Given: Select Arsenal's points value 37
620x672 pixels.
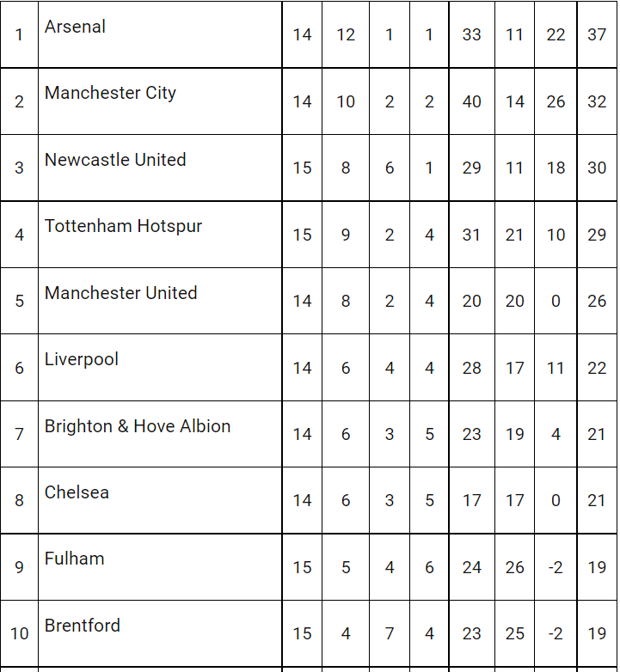Looking at the screenshot, I should (x=597, y=34).
